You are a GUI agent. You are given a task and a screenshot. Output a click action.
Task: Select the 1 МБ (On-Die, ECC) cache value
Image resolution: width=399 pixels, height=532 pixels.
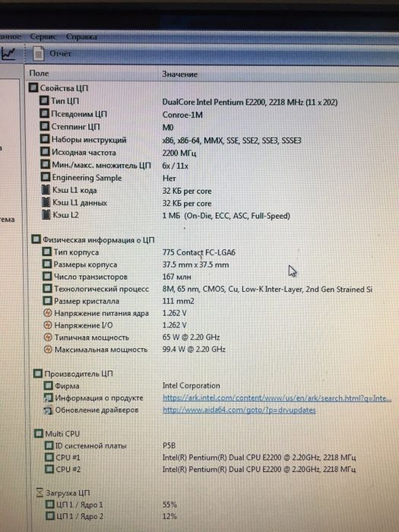[x=226, y=216]
